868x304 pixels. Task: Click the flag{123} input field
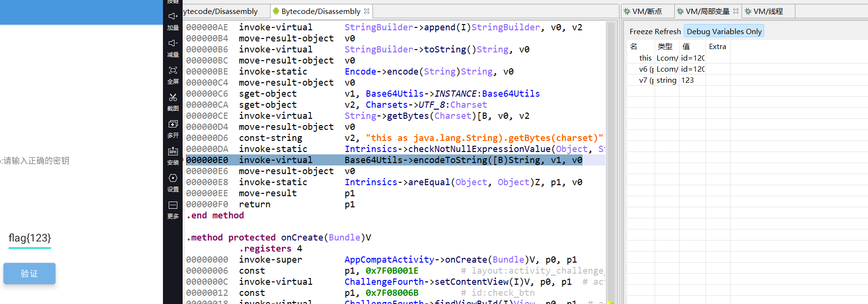[30, 238]
